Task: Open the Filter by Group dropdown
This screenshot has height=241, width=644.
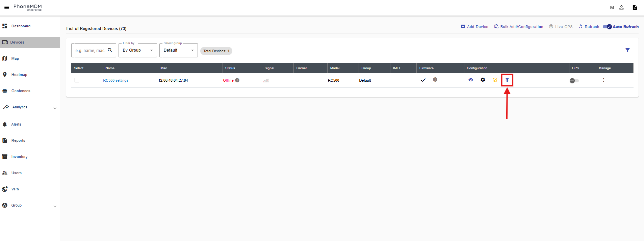Action: (x=138, y=50)
